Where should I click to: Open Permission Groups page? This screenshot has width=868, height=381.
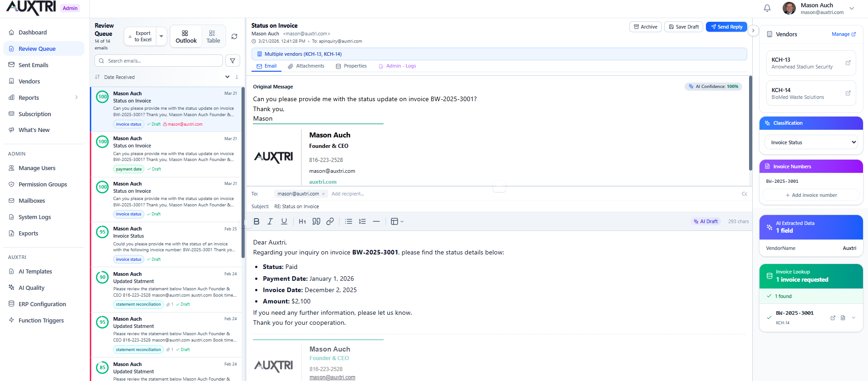coord(44,184)
